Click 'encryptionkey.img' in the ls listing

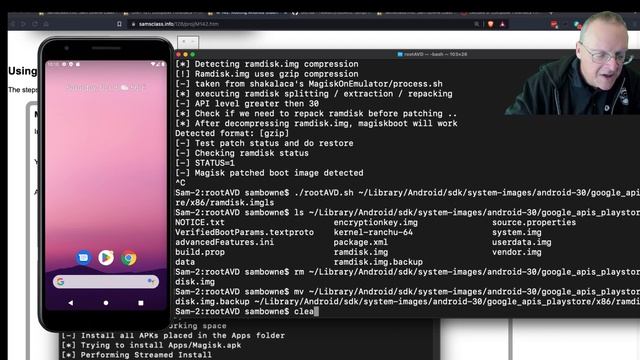[x=376, y=222]
